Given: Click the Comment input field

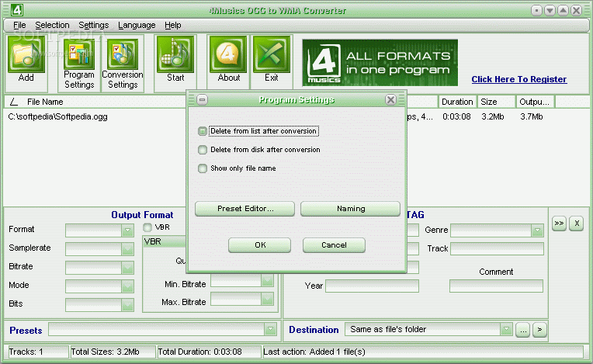Looking at the screenshot, I should click(x=496, y=286).
